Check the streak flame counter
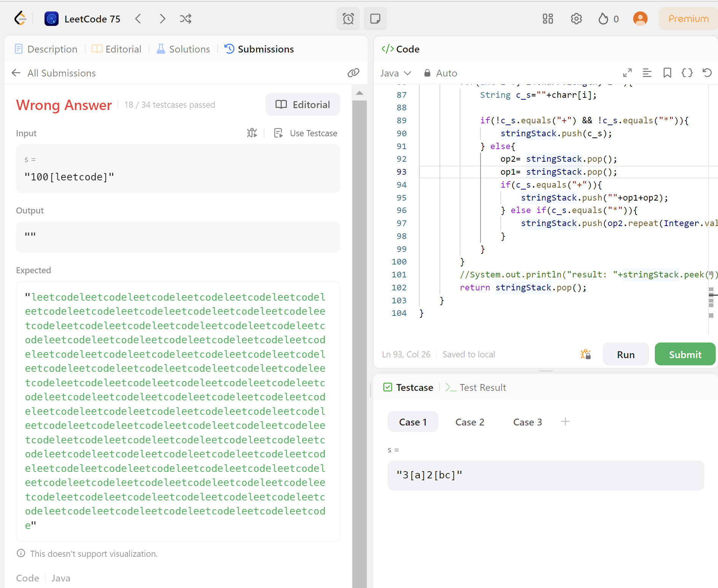This screenshot has width=718, height=588. (608, 19)
